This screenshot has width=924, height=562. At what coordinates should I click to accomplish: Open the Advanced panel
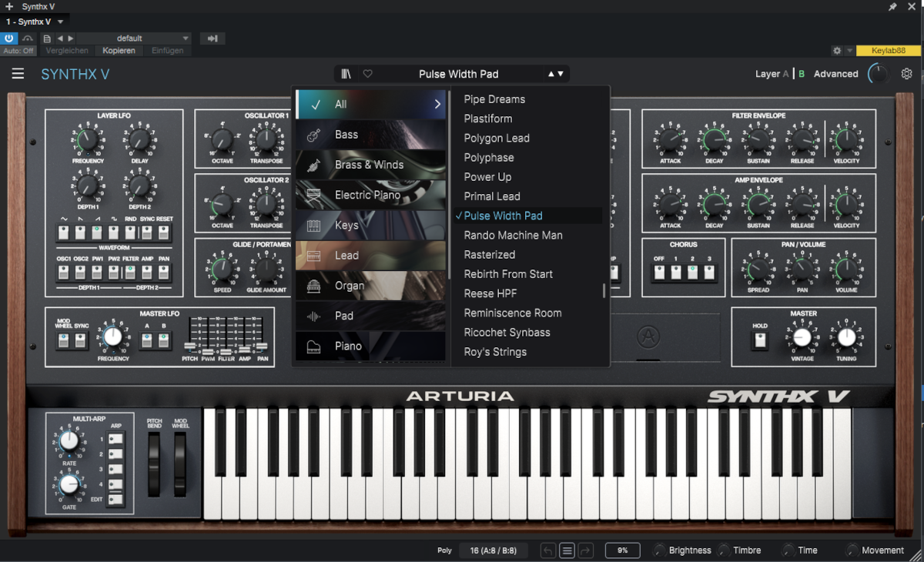pyautogui.click(x=835, y=74)
